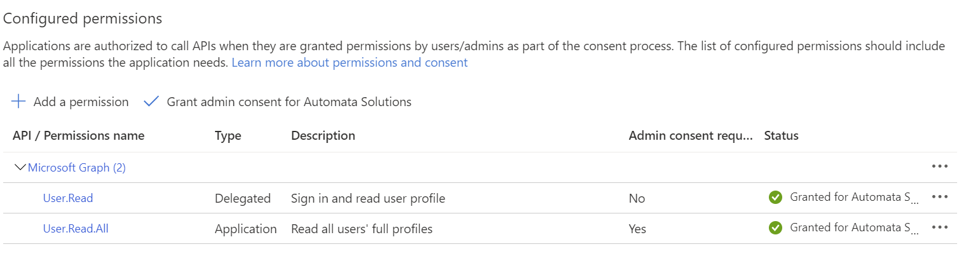
Task: Click the plus icon for Add a permission
Action: tap(19, 102)
